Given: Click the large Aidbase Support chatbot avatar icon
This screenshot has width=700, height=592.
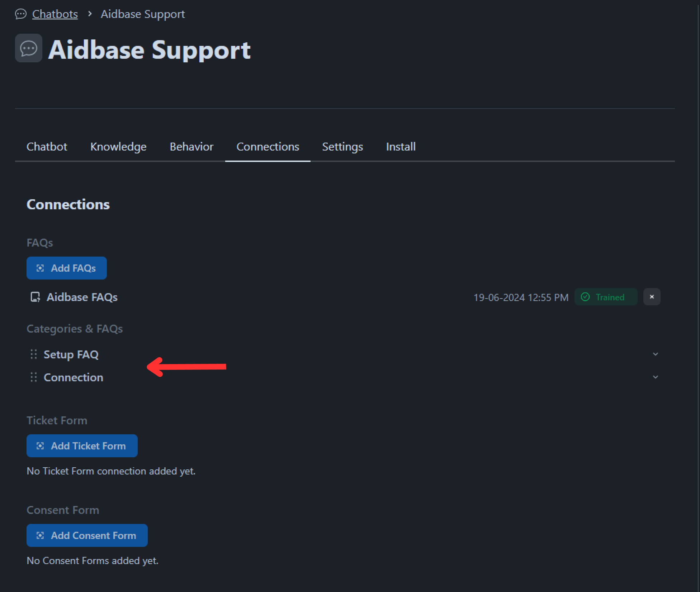Looking at the screenshot, I should [x=29, y=48].
